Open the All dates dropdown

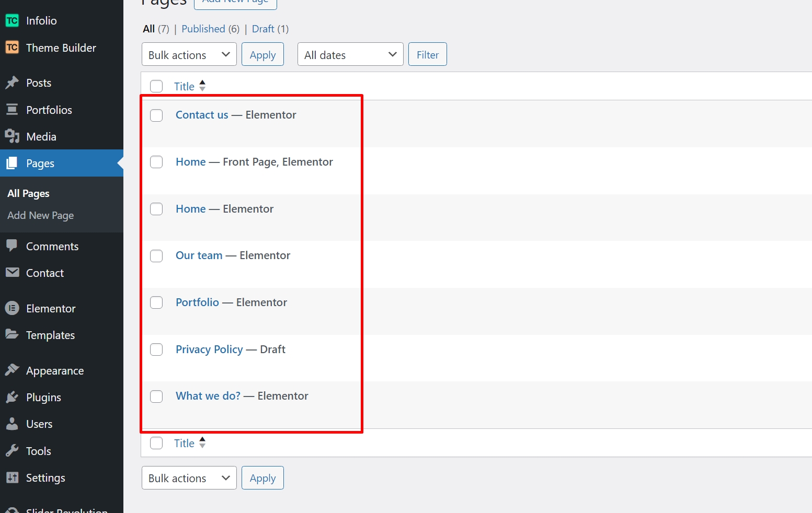pos(350,54)
